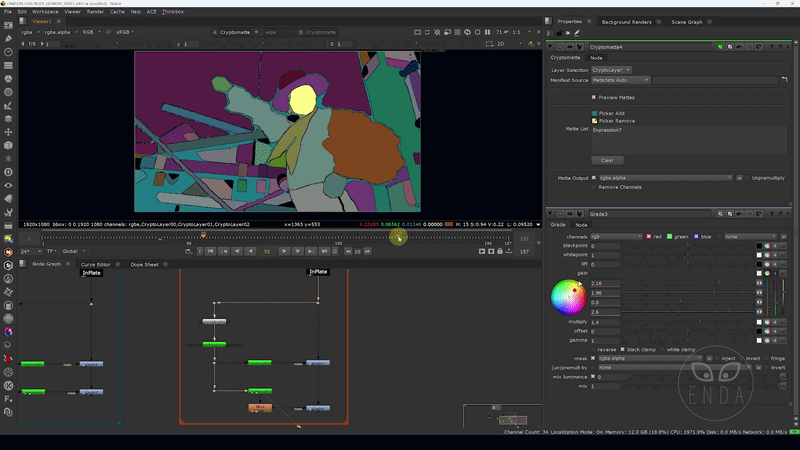This screenshot has width=800, height=450.
Task: Click the viewer region of interest icon
Action: click(489, 44)
